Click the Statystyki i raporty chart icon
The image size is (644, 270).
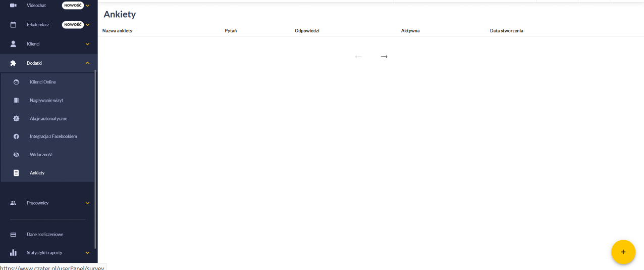[14, 253]
